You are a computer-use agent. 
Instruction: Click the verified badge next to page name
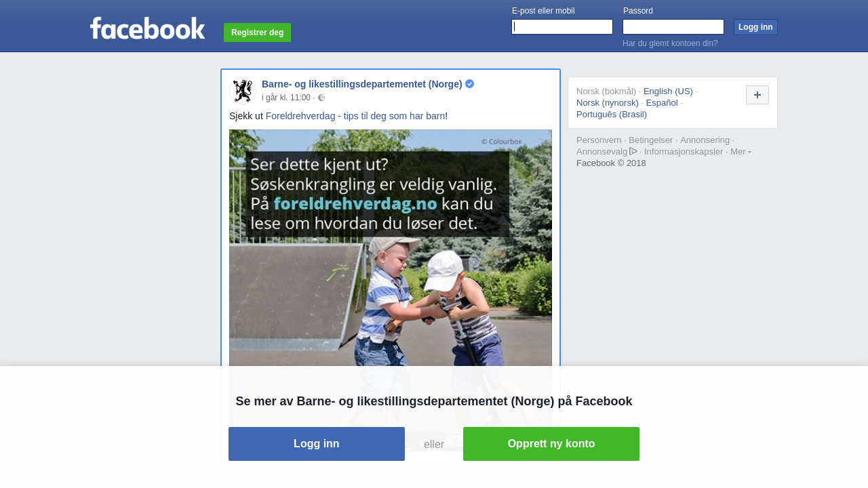pyautogui.click(x=469, y=84)
